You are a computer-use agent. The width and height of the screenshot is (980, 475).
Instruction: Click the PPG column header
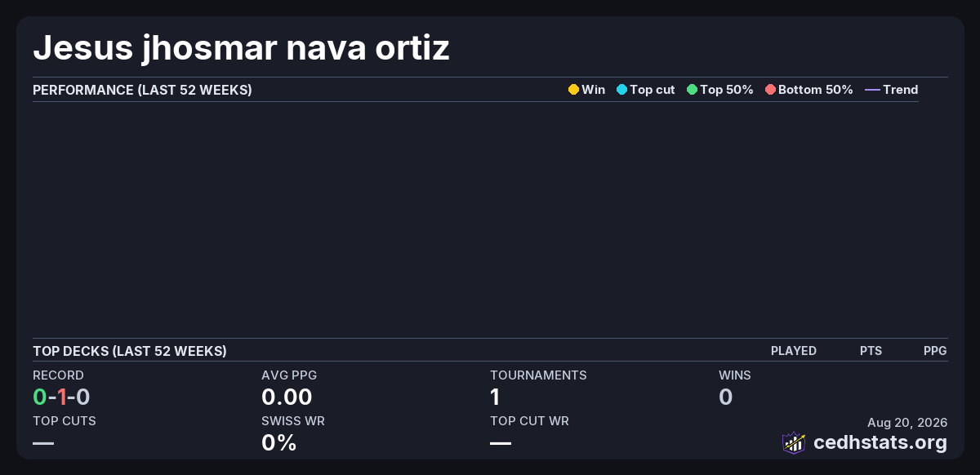tap(935, 351)
